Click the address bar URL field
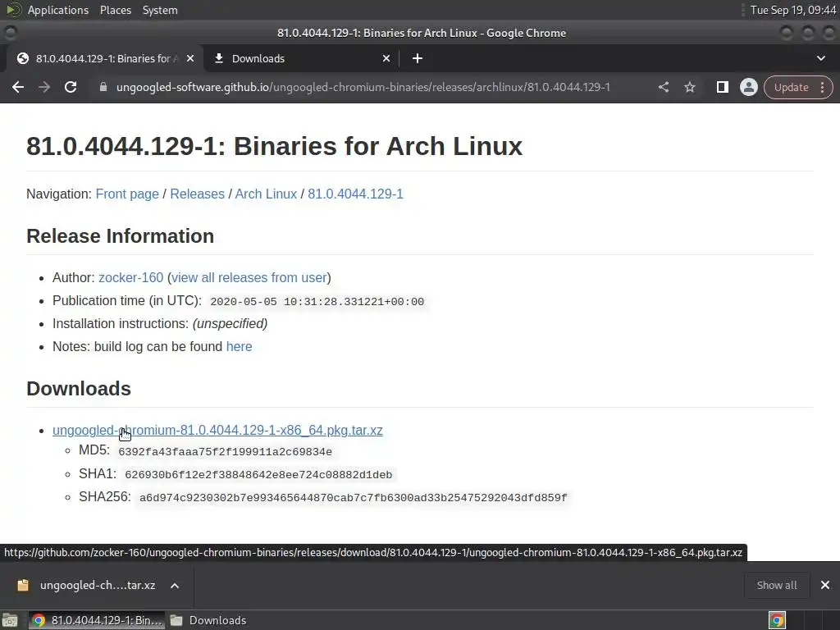 [363, 87]
